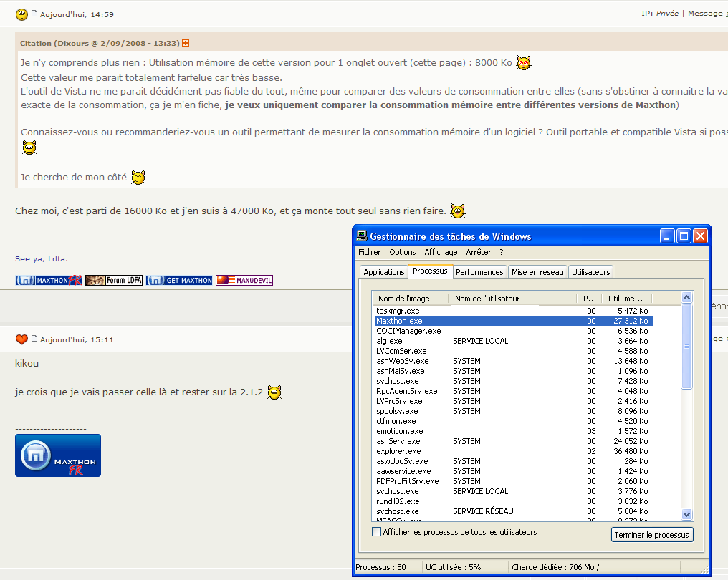Maximize the Gestionnaire des tâches window

(684, 236)
